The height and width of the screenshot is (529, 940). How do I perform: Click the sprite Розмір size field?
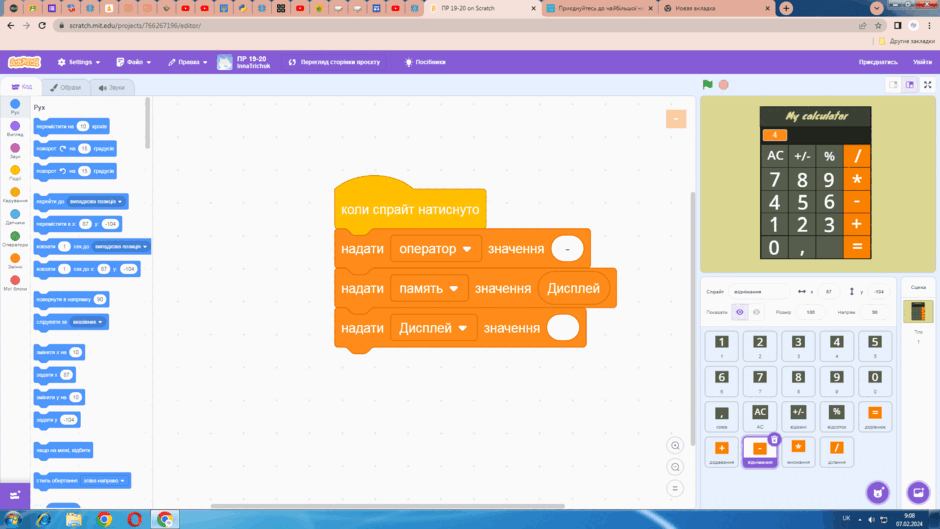811,312
